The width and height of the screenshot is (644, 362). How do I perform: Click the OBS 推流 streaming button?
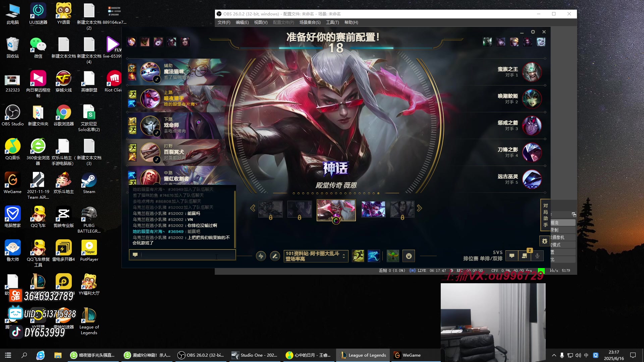[x=563, y=223]
